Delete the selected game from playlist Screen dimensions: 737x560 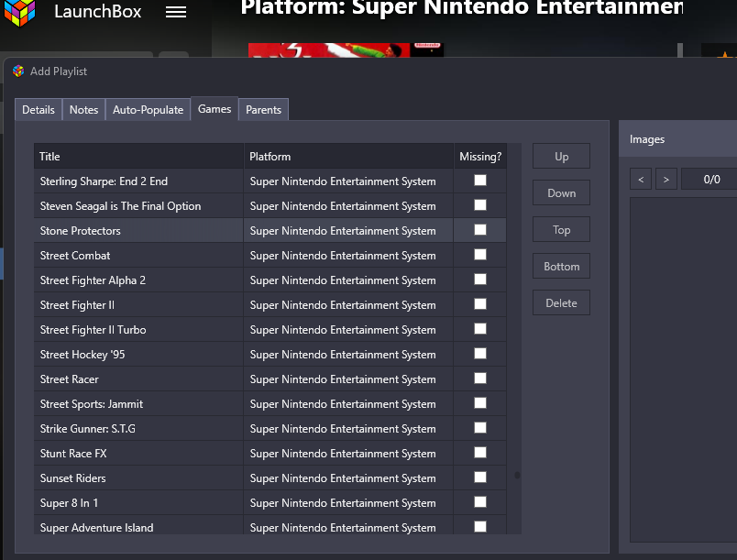pyautogui.click(x=561, y=303)
